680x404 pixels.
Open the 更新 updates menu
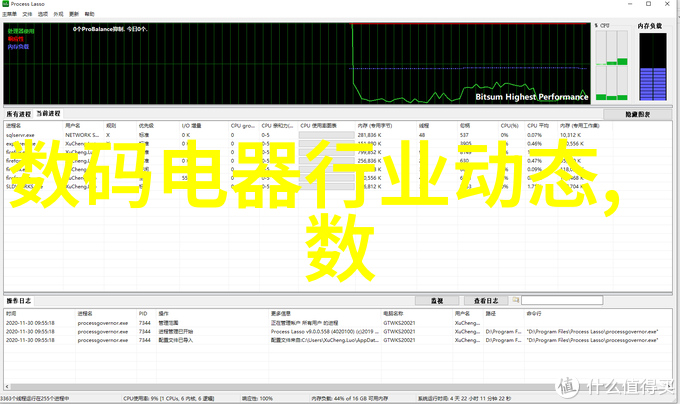74,14
